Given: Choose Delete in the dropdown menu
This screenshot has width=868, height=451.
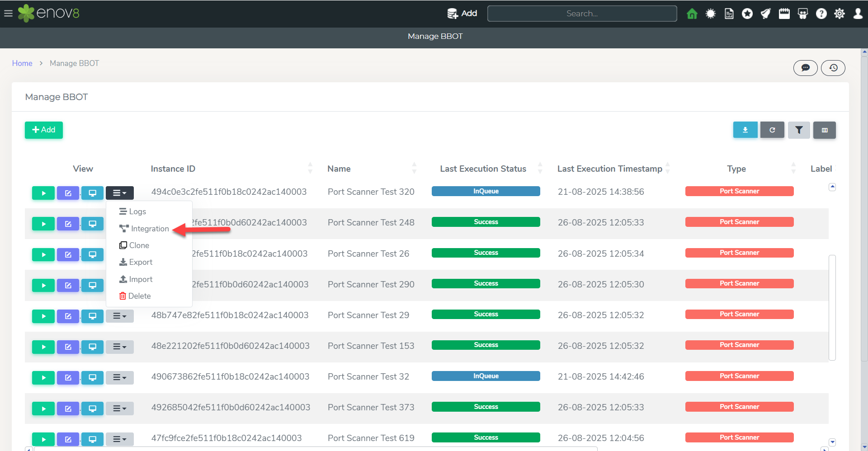Looking at the screenshot, I should coord(139,296).
